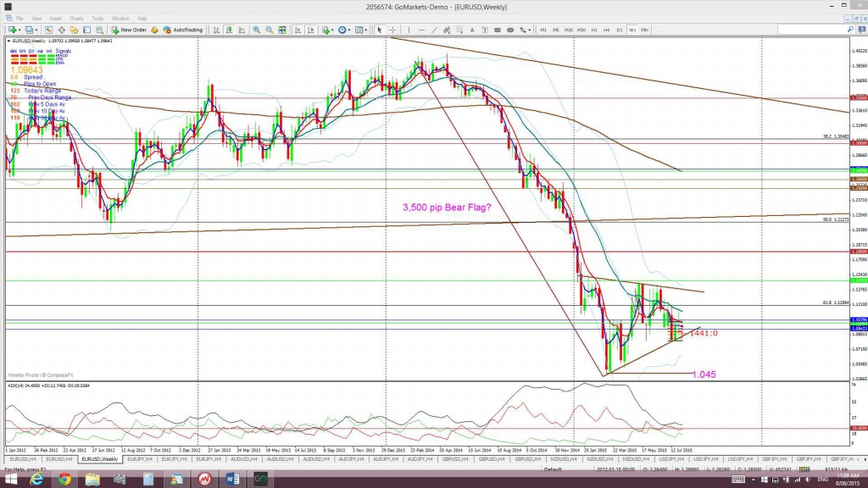Draw a horizontal line tool
This screenshot has height=488, width=868.
[421, 30]
